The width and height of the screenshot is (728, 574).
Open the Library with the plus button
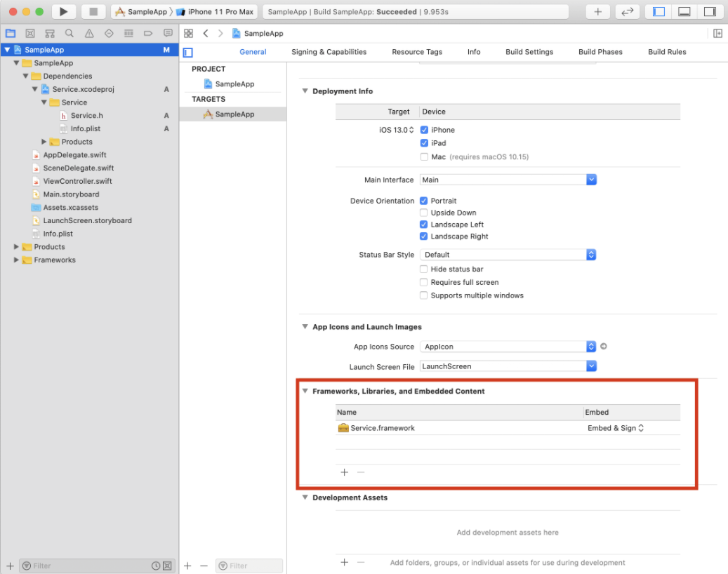click(x=598, y=12)
